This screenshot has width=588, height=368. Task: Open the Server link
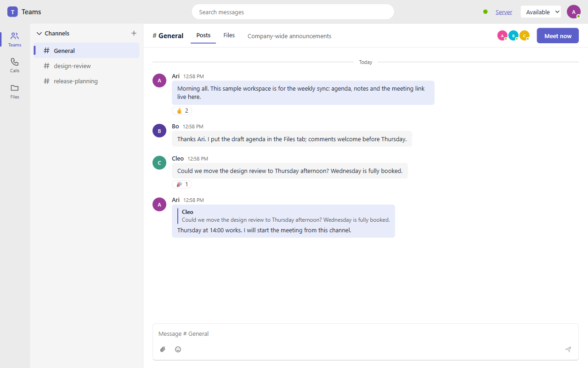[504, 12]
